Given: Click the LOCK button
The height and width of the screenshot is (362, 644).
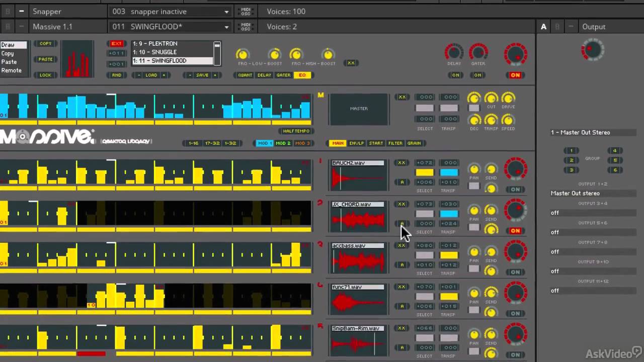Looking at the screenshot, I should point(45,75).
